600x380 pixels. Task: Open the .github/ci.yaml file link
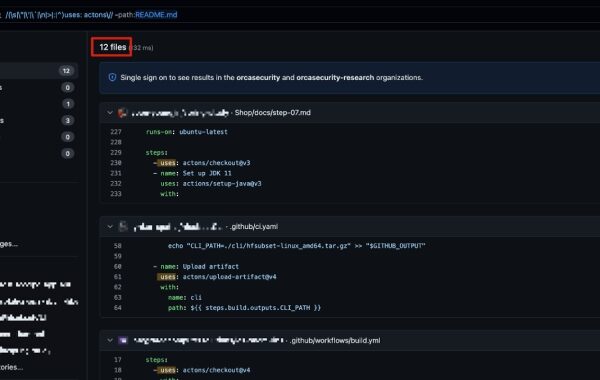(254, 227)
